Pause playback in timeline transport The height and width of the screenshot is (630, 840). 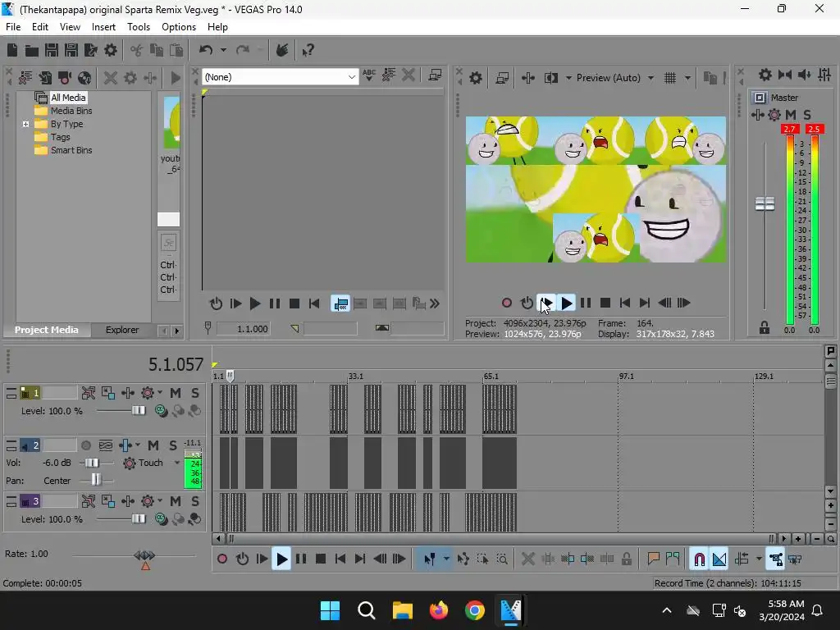click(301, 559)
